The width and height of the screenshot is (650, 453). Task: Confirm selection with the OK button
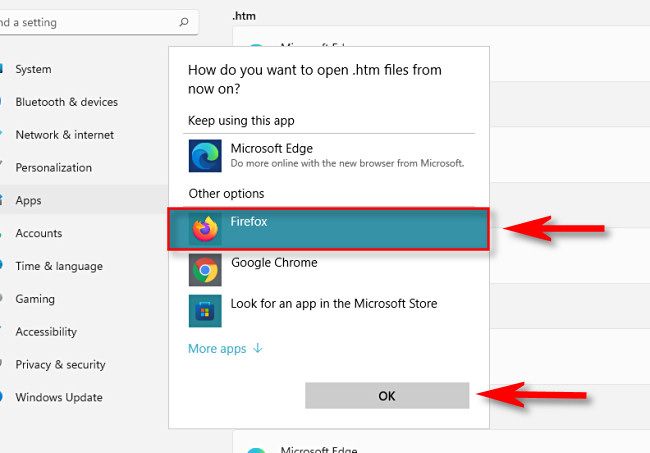[x=387, y=395]
